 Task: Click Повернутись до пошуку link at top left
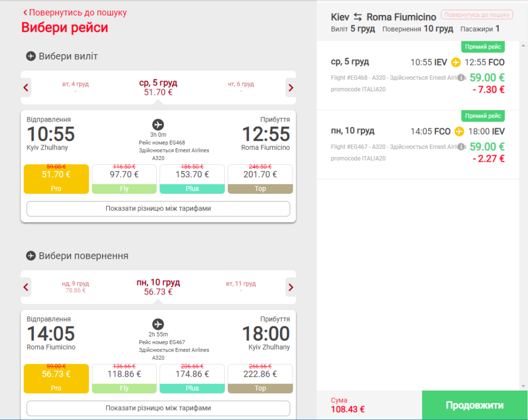click(75, 12)
